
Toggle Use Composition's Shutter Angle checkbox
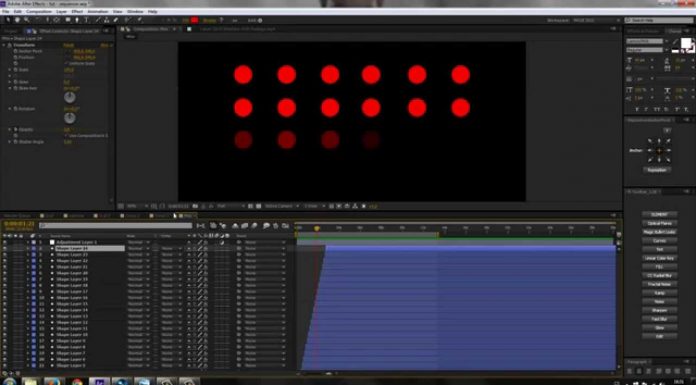point(67,135)
